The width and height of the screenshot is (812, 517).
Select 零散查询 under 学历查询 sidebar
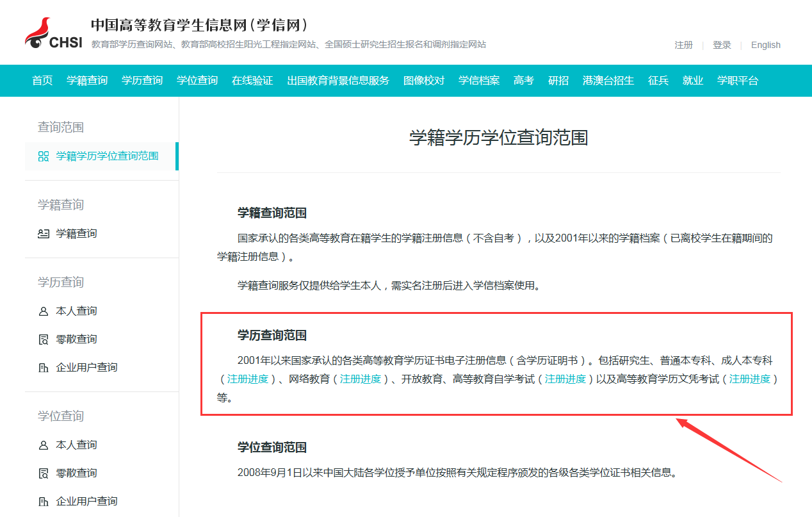(77, 340)
